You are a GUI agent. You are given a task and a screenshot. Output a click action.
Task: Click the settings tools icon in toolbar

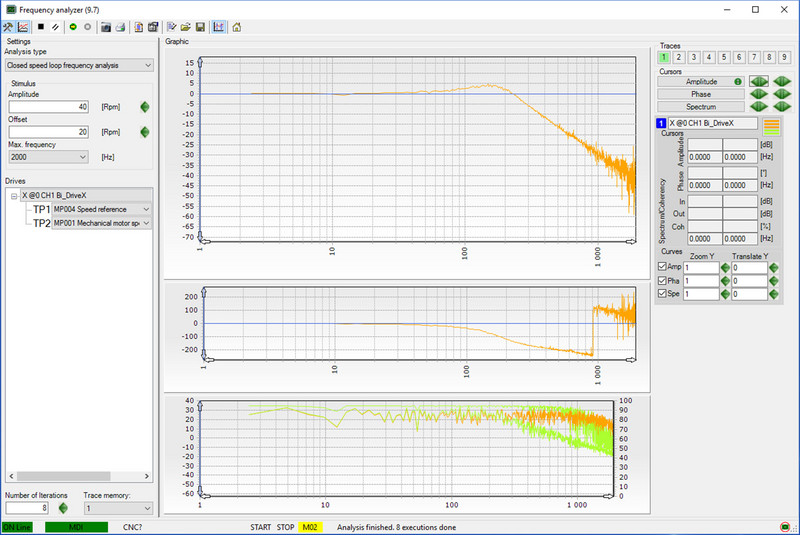coord(9,27)
